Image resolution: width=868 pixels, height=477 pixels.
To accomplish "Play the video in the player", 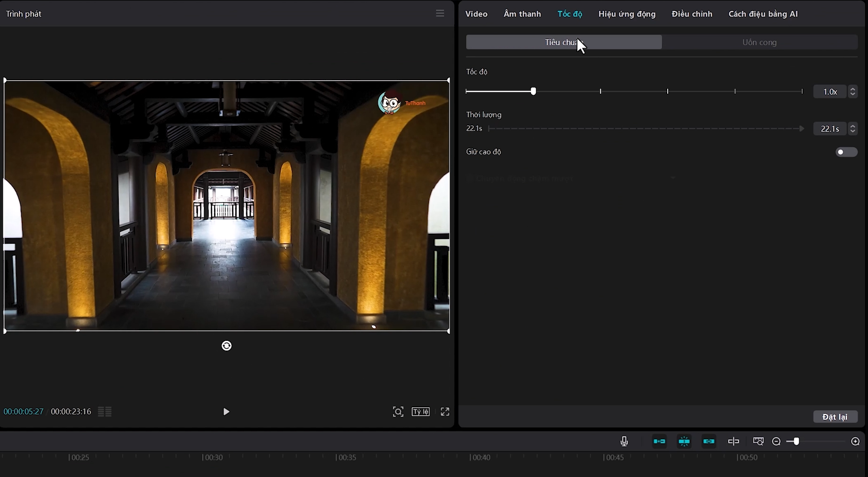I will point(226,411).
